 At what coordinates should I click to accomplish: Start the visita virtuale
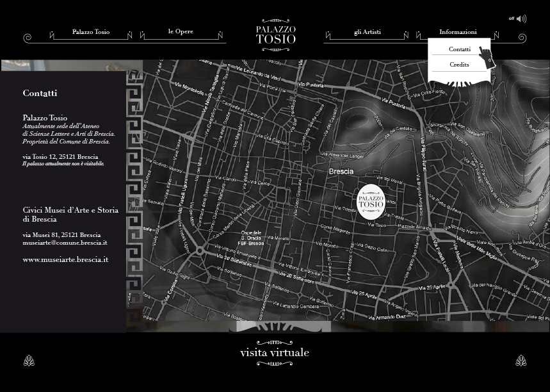[275, 352]
